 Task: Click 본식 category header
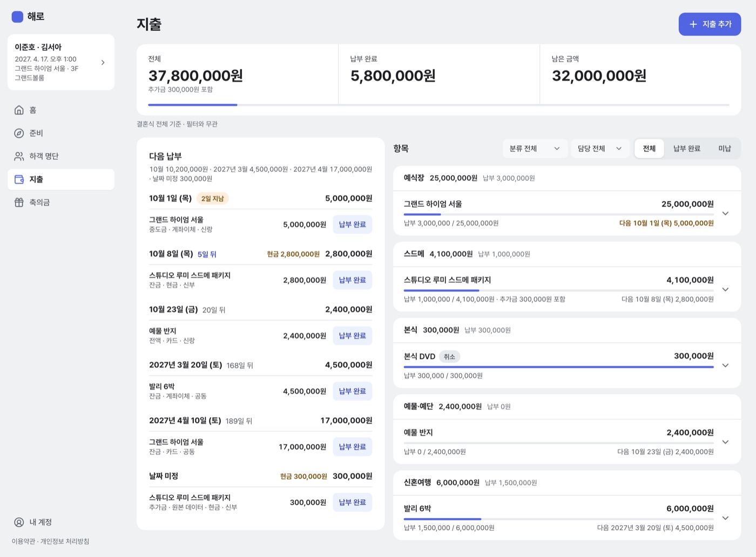(567, 330)
